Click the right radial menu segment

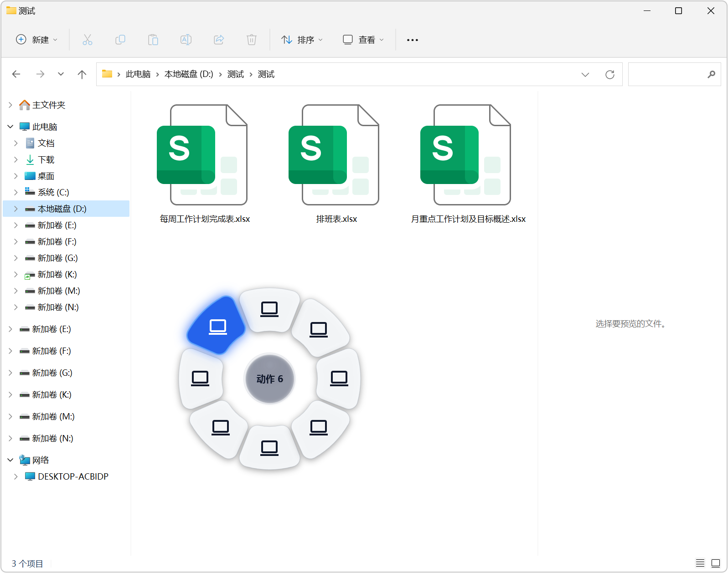click(x=339, y=379)
